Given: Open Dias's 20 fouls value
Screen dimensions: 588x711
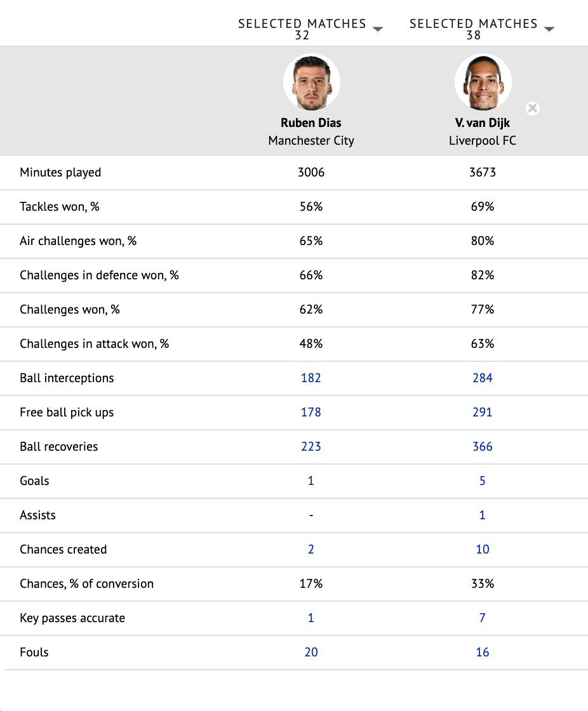Looking at the screenshot, I should (311, 653).
